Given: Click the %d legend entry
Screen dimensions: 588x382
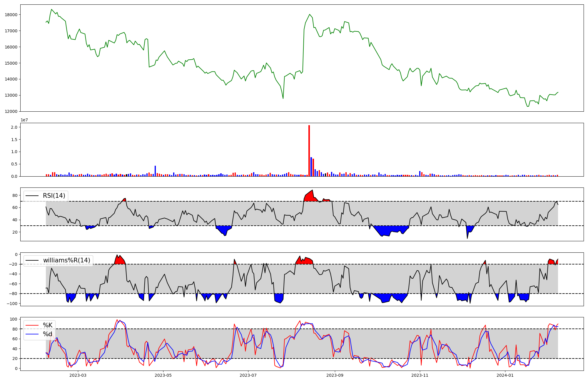Looking at the screenshot, I should coord(48,334).
